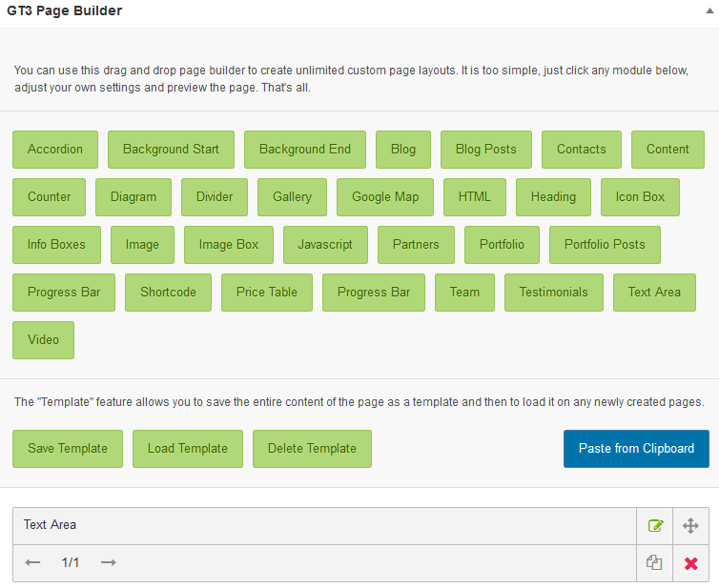Add a Portfolio Posts module
The height and width of the screenshot is (588, 719).
pos(605,245)
